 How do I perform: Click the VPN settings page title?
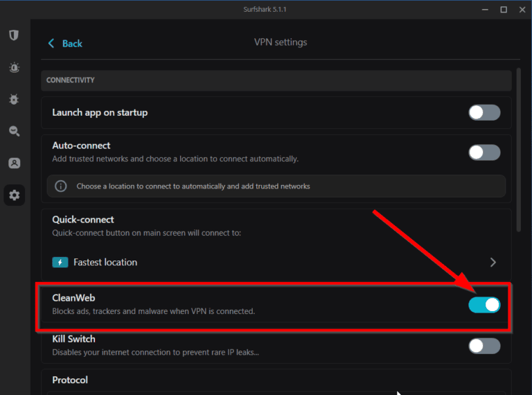281,42
